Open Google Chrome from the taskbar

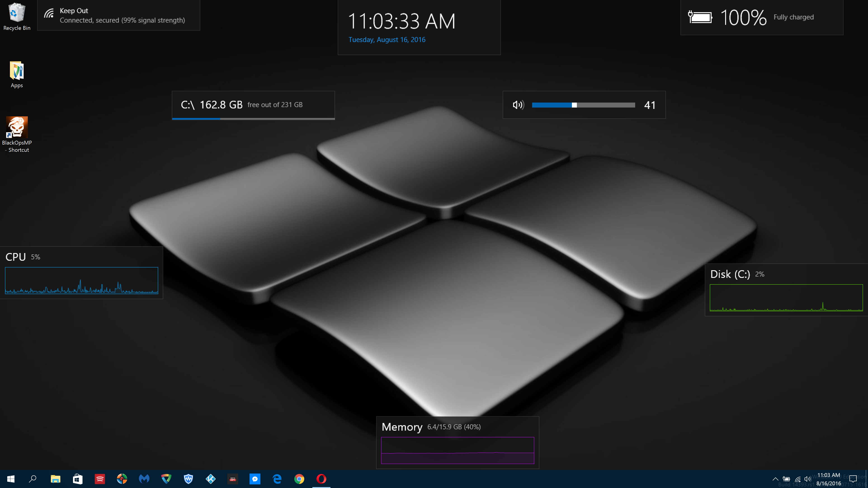click(x=299, y=479)
